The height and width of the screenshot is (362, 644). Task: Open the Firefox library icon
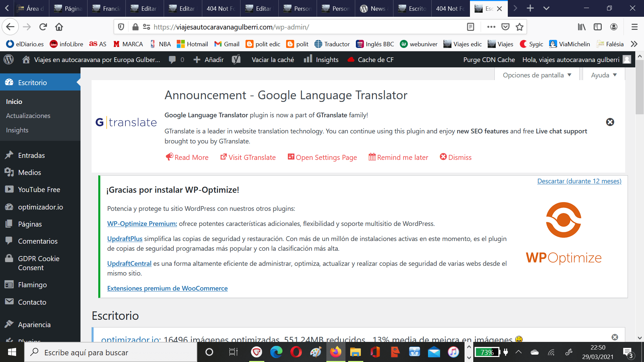[582, 27]
